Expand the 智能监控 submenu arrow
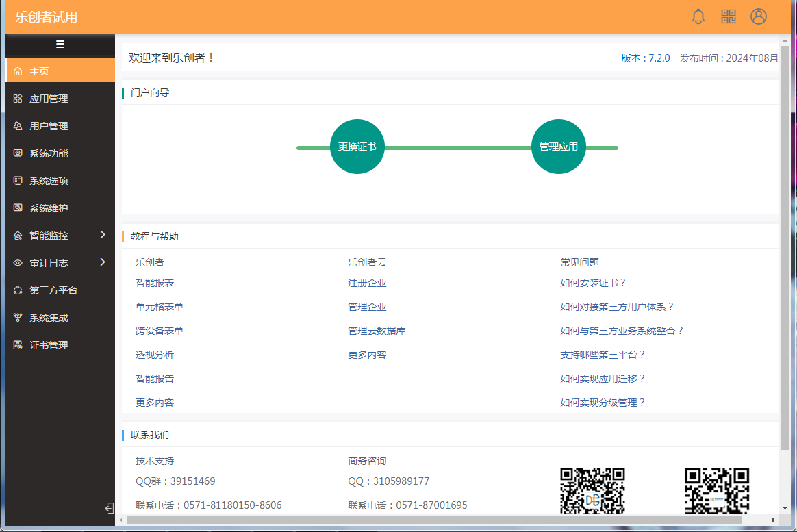797x532 pixels. tap(103, 235)
